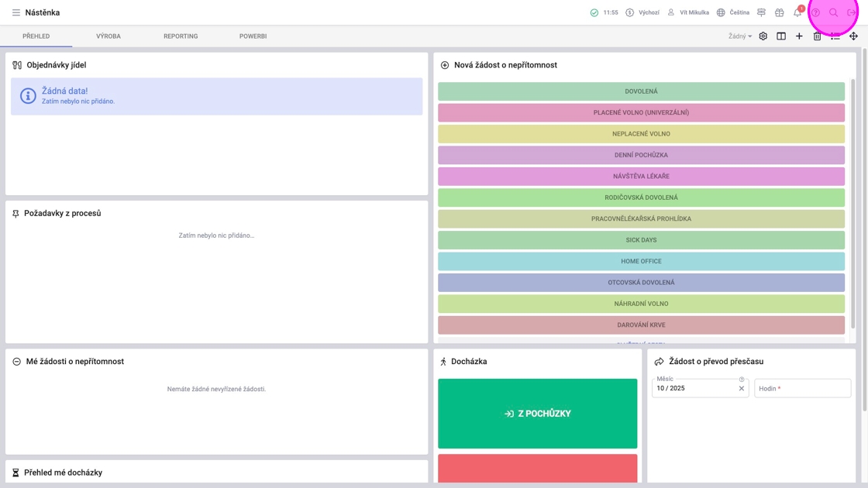Open the Čeština language selector
The width and height of the screenshot is (868, 488).
[733, 12]
